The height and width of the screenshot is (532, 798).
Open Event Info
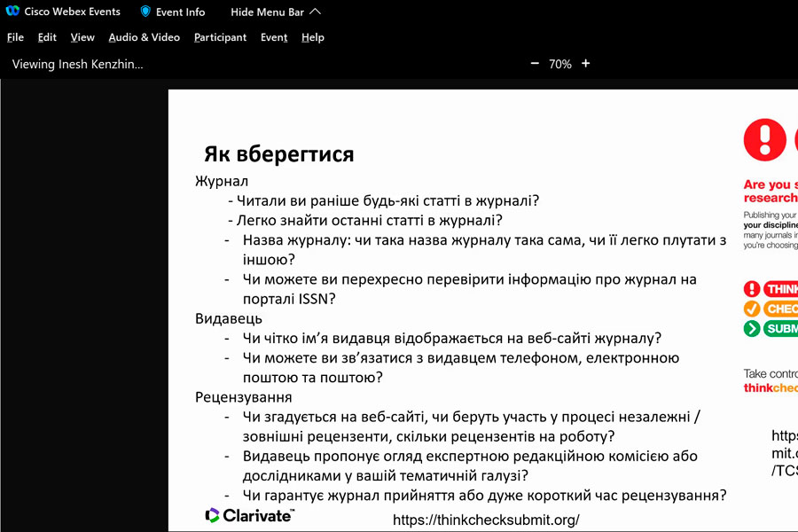click(x=180, y=12)
